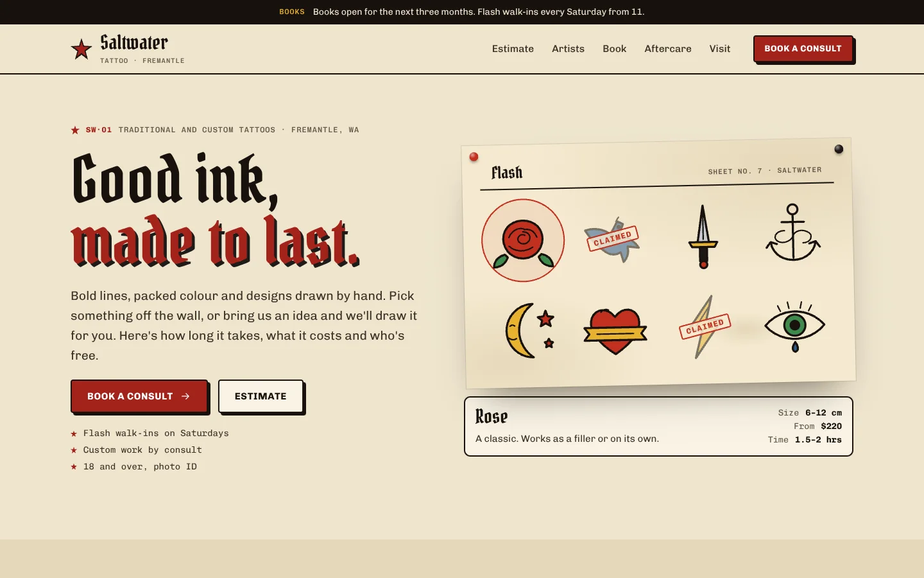Click the 'Rose' title in details card
This screenshot has height=578, width=924.
click(x=492, y=417)
